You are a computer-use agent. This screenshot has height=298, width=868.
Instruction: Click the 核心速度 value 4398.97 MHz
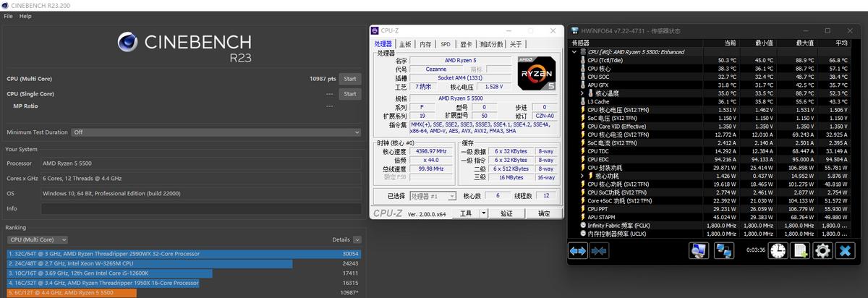pos(433,152)
